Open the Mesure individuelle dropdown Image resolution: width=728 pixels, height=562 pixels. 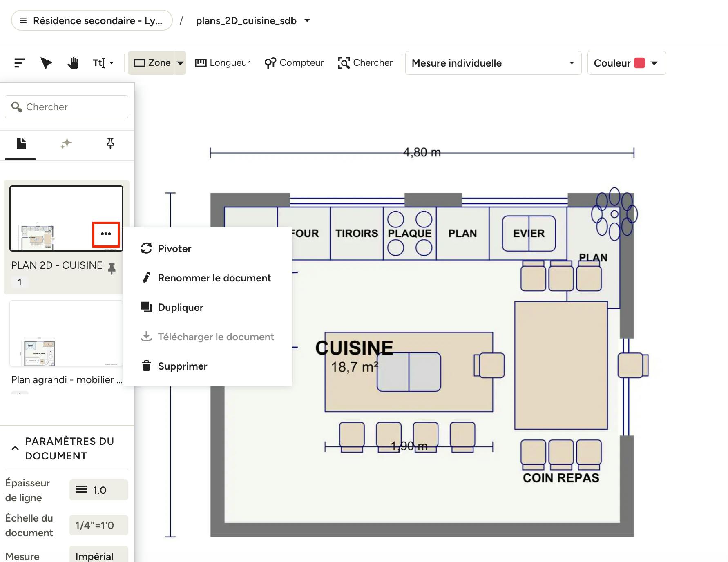click(493, 63)
